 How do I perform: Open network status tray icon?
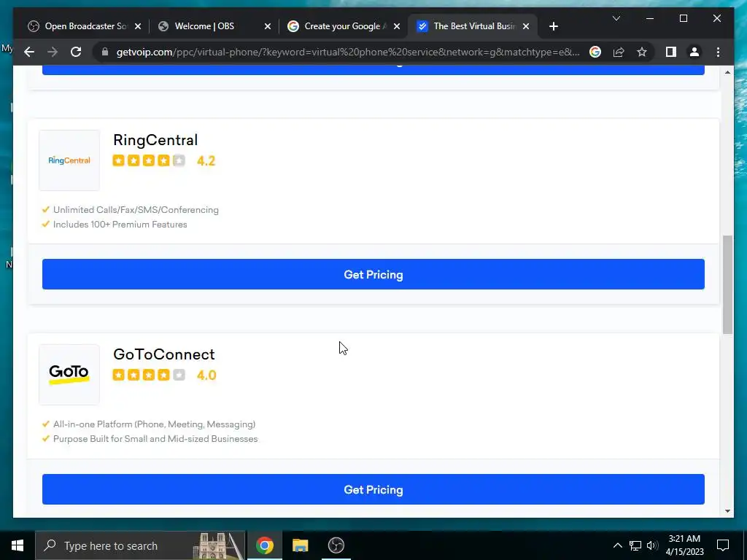[x=635, y=545]
